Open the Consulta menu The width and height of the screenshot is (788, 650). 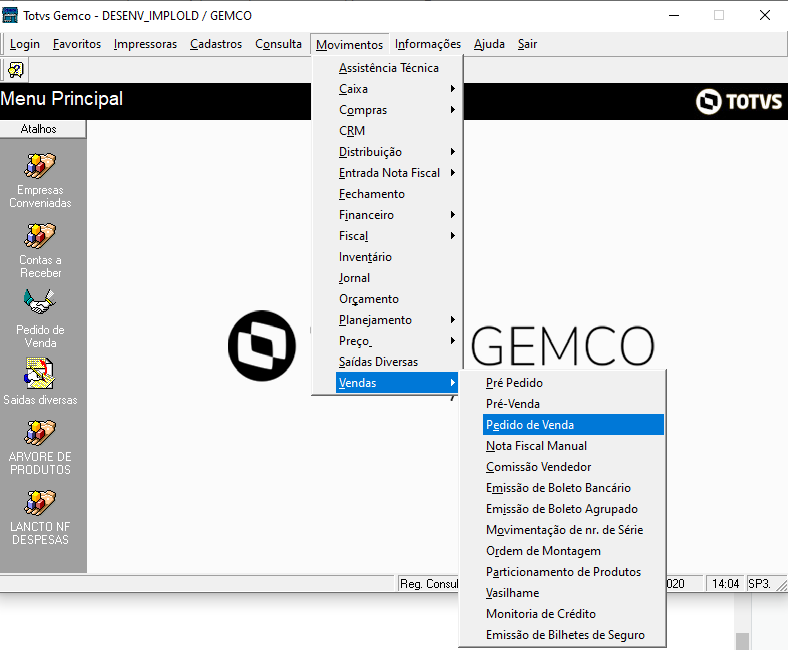click(x=278, y=44)
